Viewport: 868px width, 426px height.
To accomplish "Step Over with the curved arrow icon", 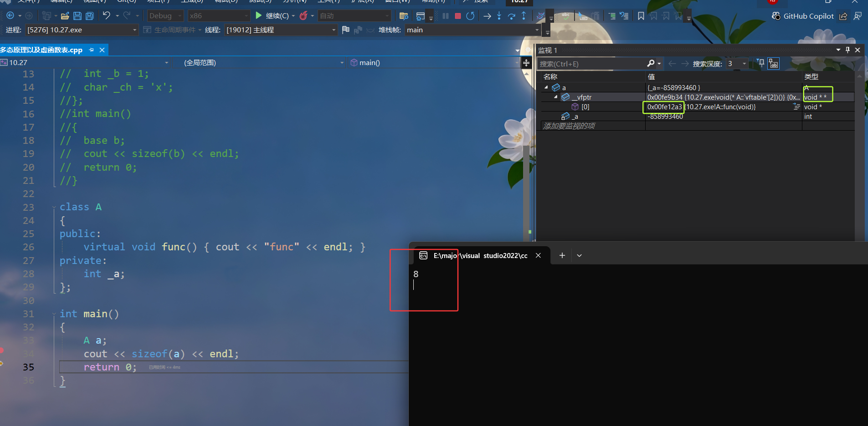I will click(512, 16).
